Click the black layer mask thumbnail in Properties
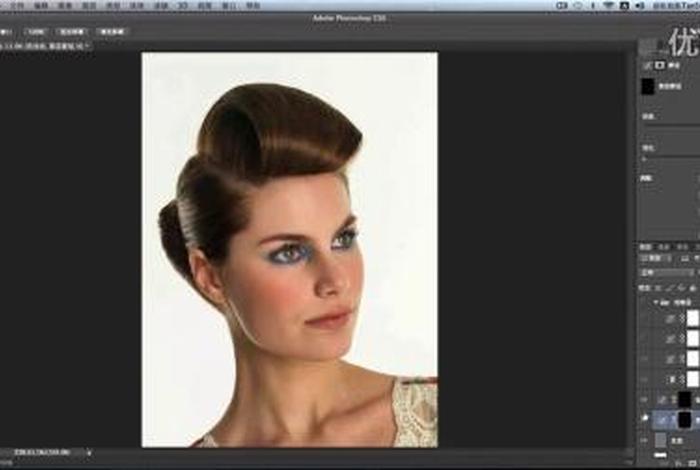700x470 pixels. [648, 87]
